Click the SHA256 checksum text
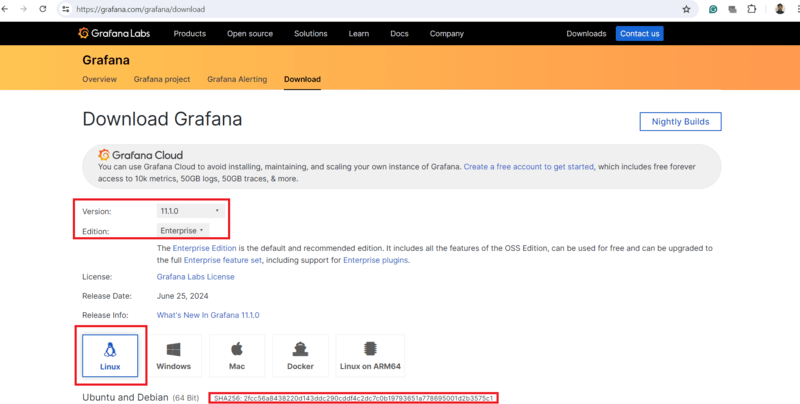Image resolution: width=800 pixels, height=404 pixels. (x=354, y=398)
